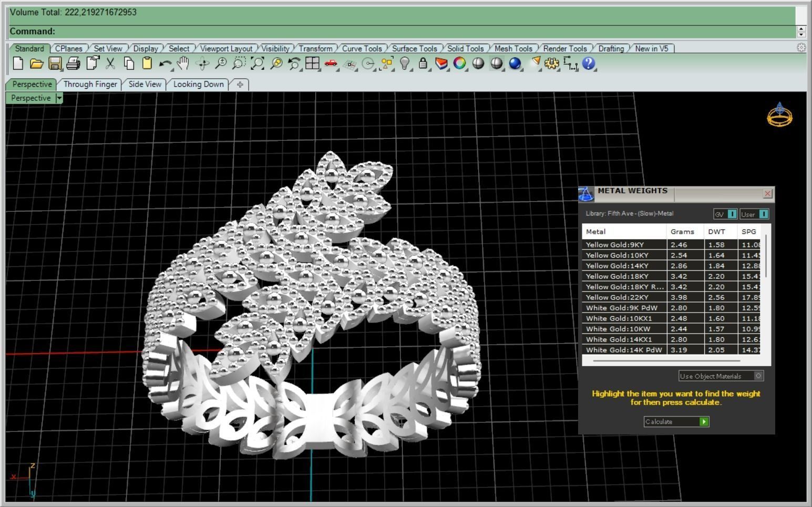Open the Help question mark icon
Screen dimensions: 812x507
589,64
